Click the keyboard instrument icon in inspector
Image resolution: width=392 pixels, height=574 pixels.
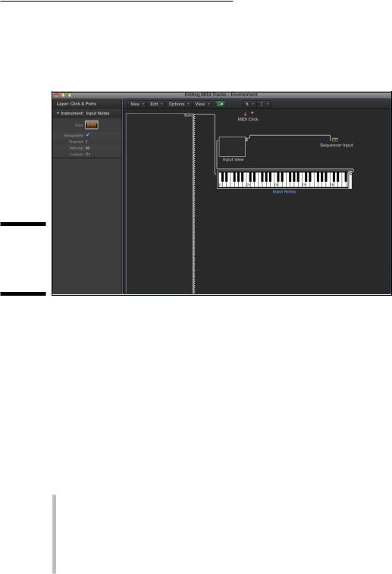point(92,125)
